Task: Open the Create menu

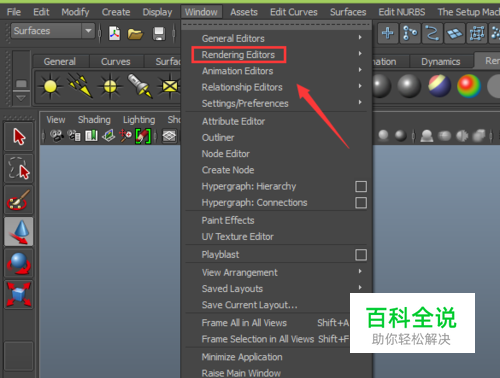Action: coord(116,12)
